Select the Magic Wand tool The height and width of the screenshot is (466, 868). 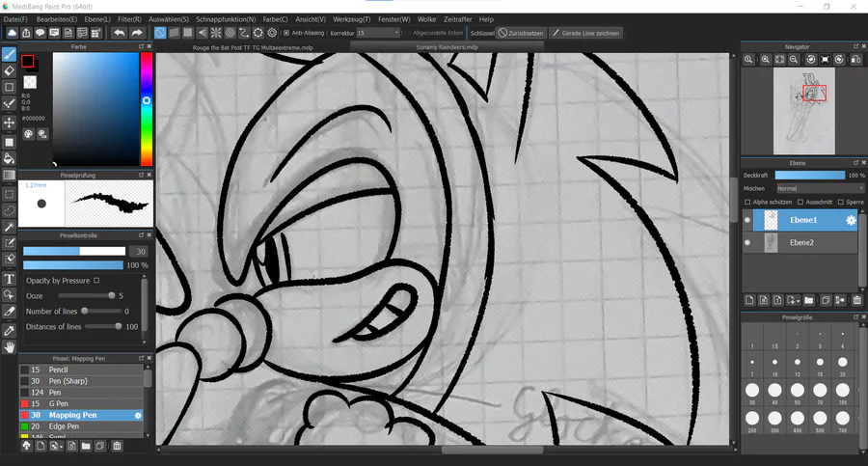point(9,227)
